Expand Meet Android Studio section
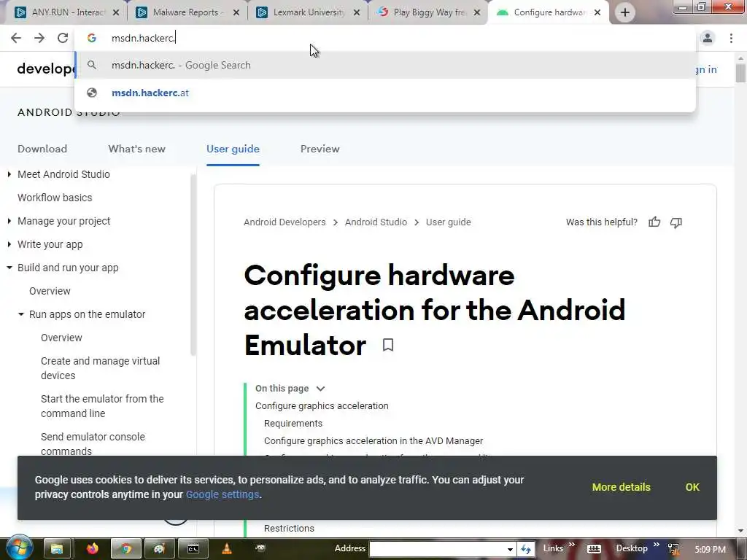This screenshot has height=560, width=747. tap(9, 174)
